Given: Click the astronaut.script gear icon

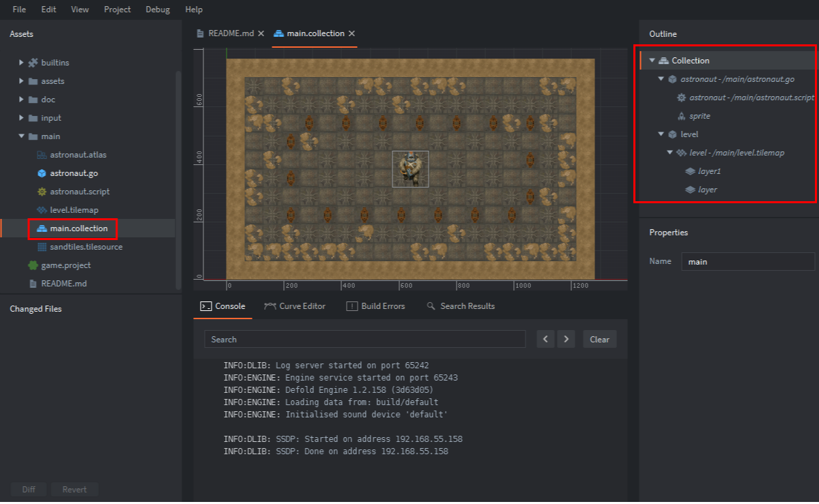Looking at the screenshot, I should click(x=42, y=192).
